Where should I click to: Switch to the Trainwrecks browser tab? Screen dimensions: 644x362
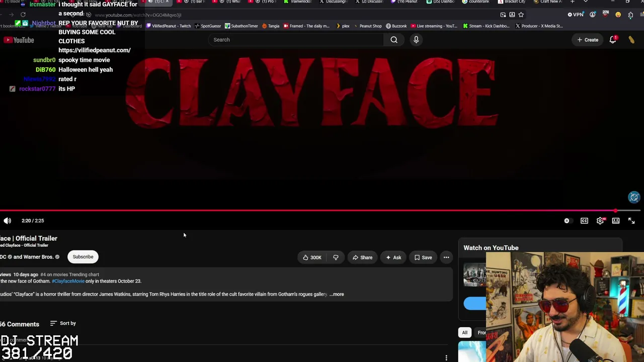pyautogui.click(x=298, y=2)
